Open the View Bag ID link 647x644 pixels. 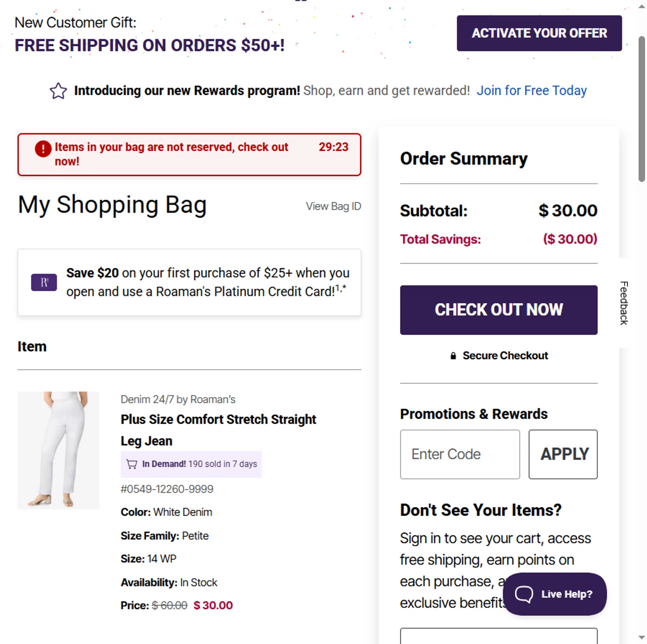click(333, 206)
